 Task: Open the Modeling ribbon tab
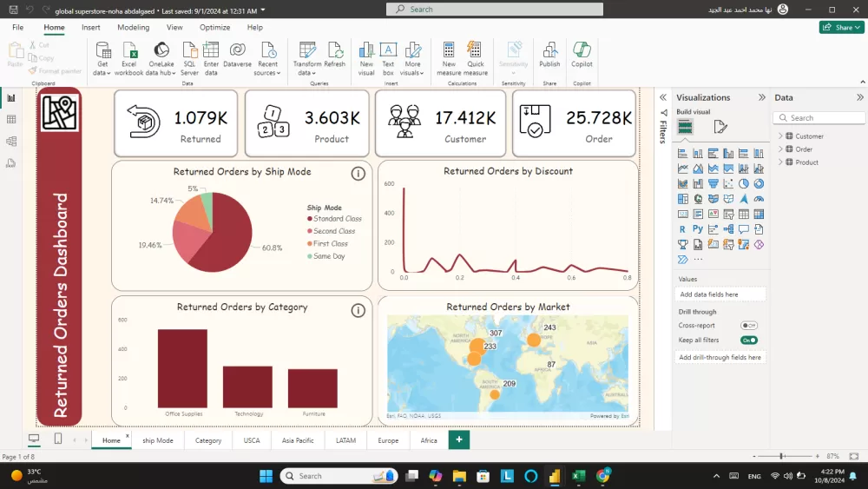click(x=134, y=28)
